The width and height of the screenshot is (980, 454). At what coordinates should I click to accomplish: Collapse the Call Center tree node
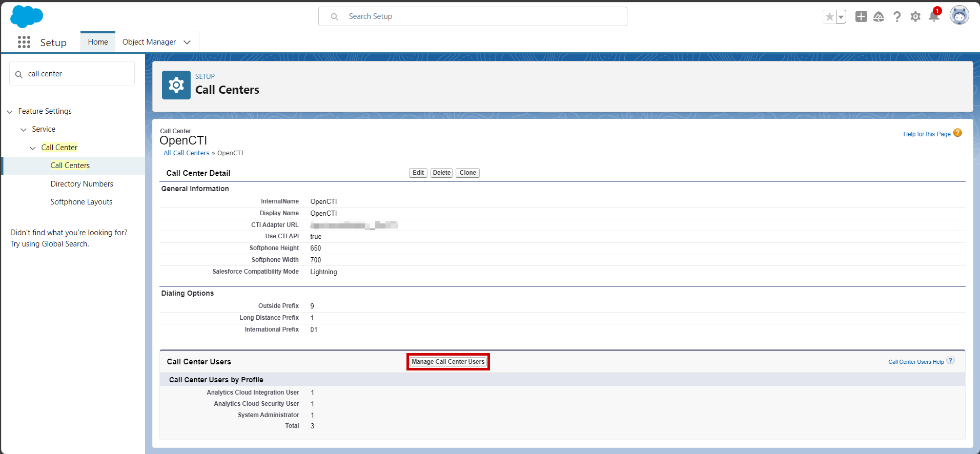(x=33, y=148)
